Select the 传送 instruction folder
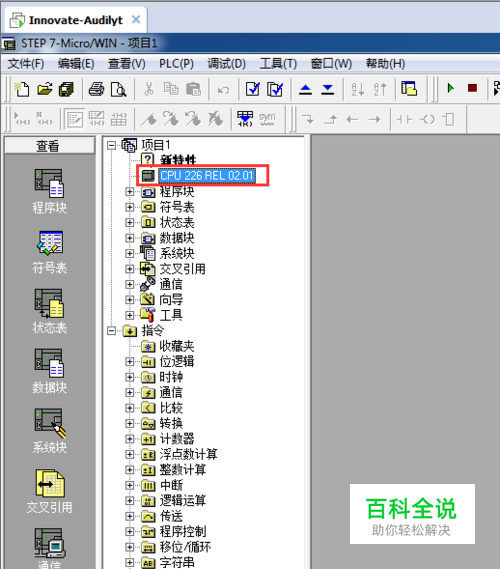 coord(171,516)
